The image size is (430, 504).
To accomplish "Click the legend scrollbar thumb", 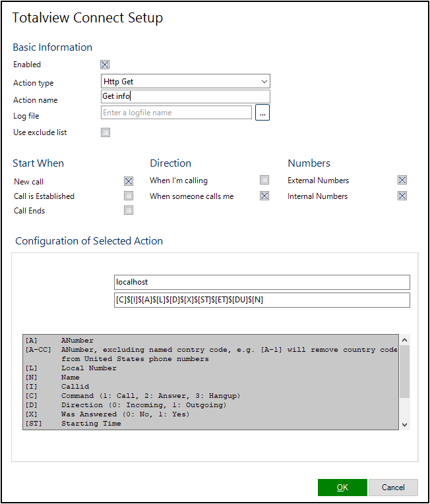I will [404, 372].
